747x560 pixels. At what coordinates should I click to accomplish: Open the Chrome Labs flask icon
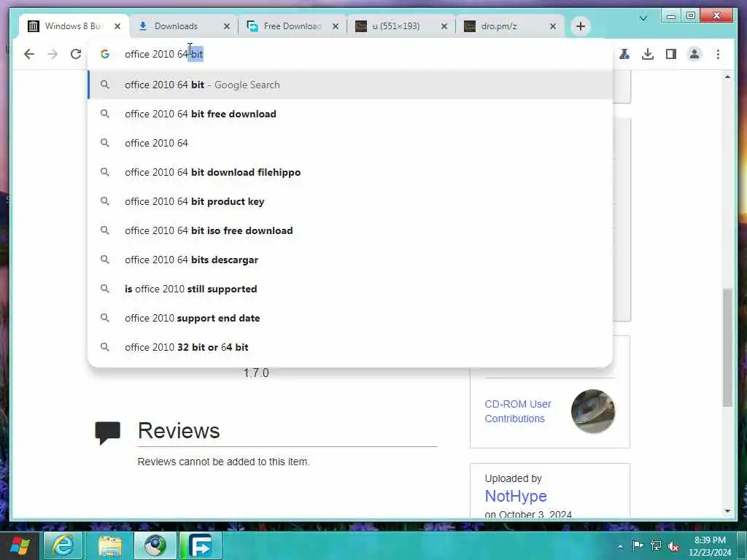(624, 54)
